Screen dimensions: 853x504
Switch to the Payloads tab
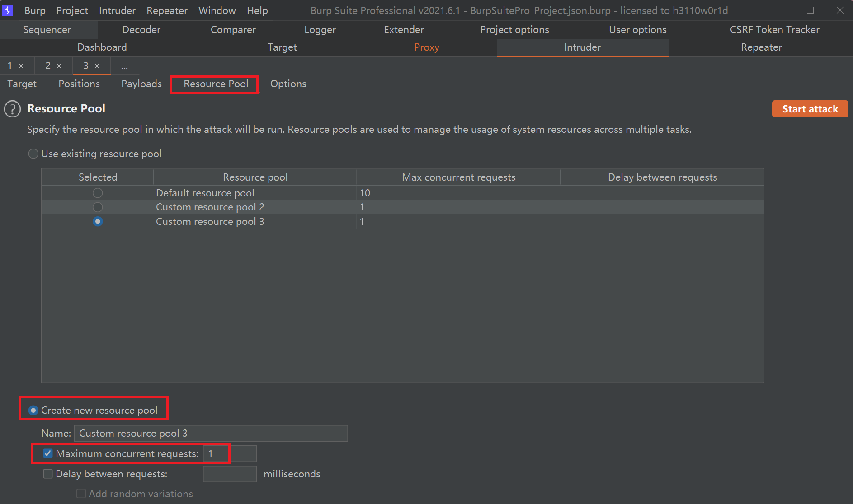(x=141, y=84)
